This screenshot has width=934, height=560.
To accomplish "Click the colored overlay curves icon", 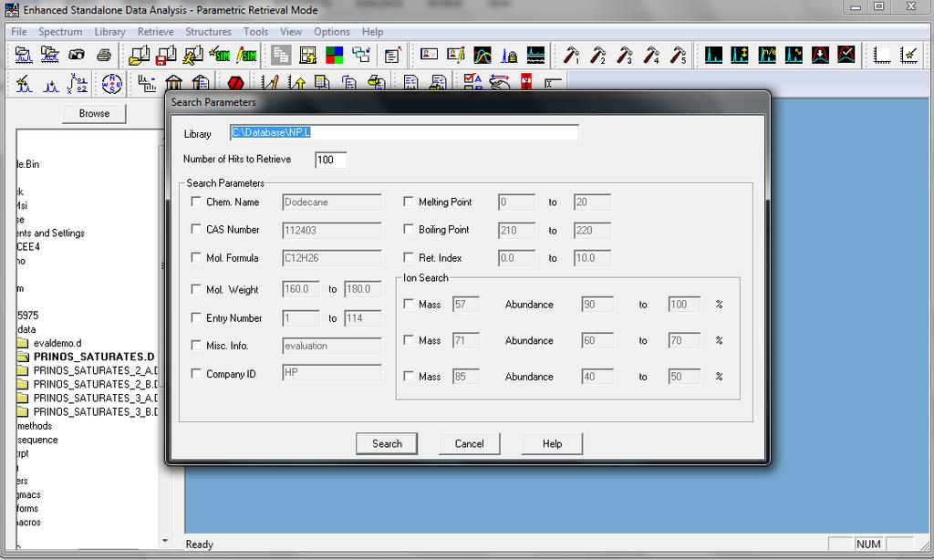I will [483, 56].
